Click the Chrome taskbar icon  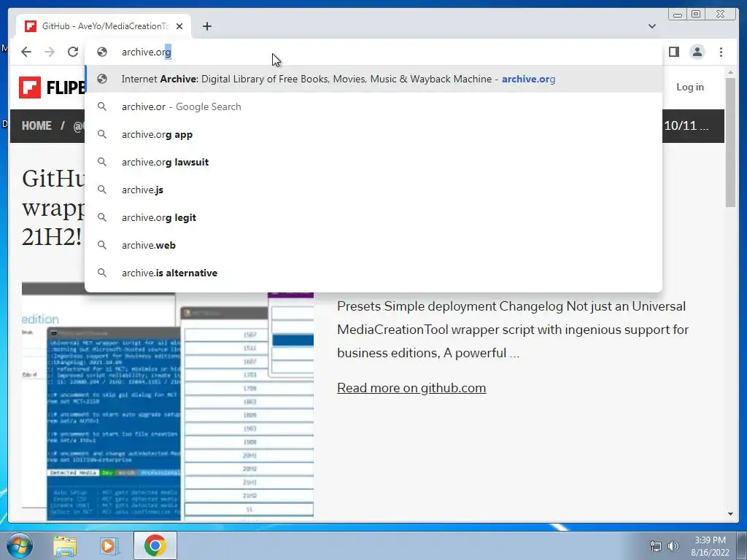(x=155, y=545)
